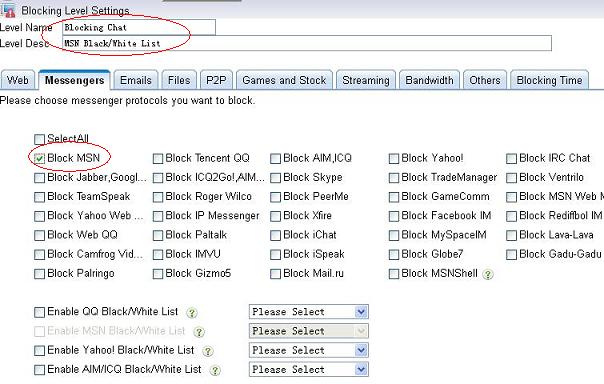Open help for AIM/ICQ Black/White List

click(215, 370)
